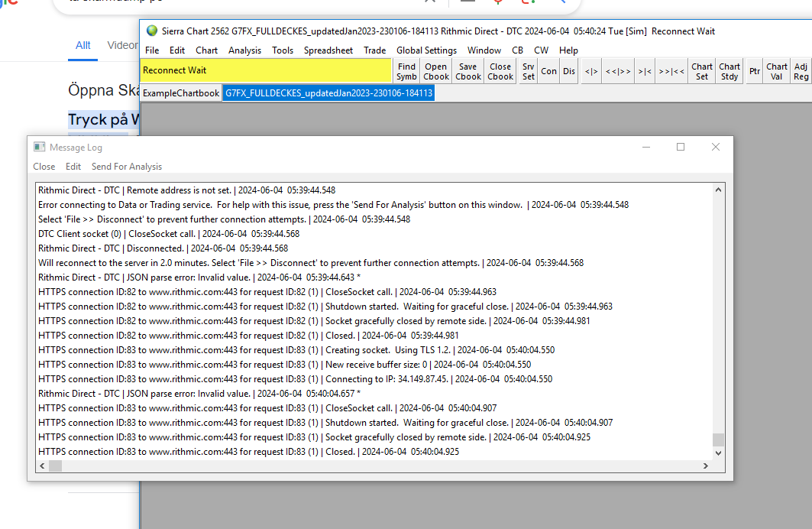Open Srv Set server settings button
This screenshot has width=812, height=529.
[528, 71]
